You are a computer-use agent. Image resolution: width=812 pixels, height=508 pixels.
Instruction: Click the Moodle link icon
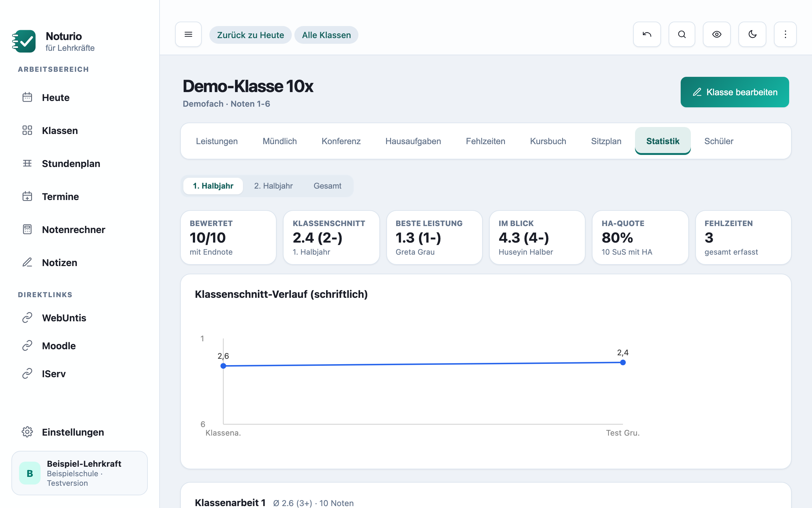coord(27,345)
